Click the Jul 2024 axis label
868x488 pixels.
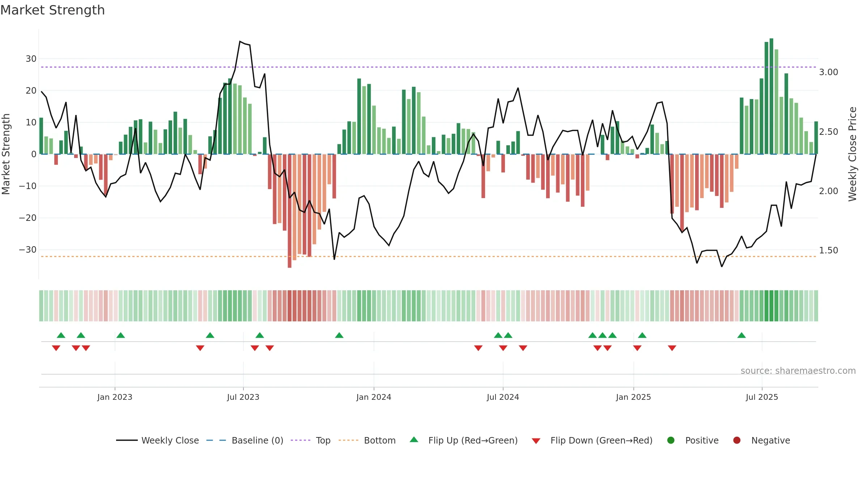pos(503,397)
